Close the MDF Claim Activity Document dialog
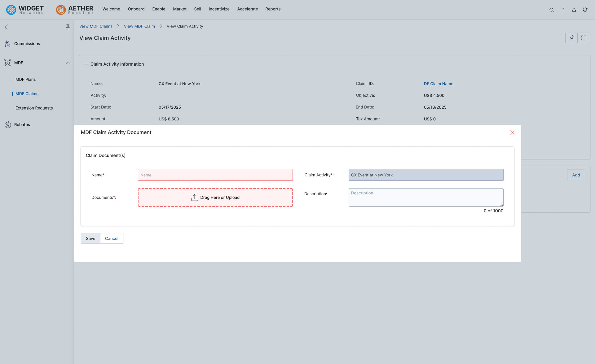The image size is (595, 364). [512, 132]
